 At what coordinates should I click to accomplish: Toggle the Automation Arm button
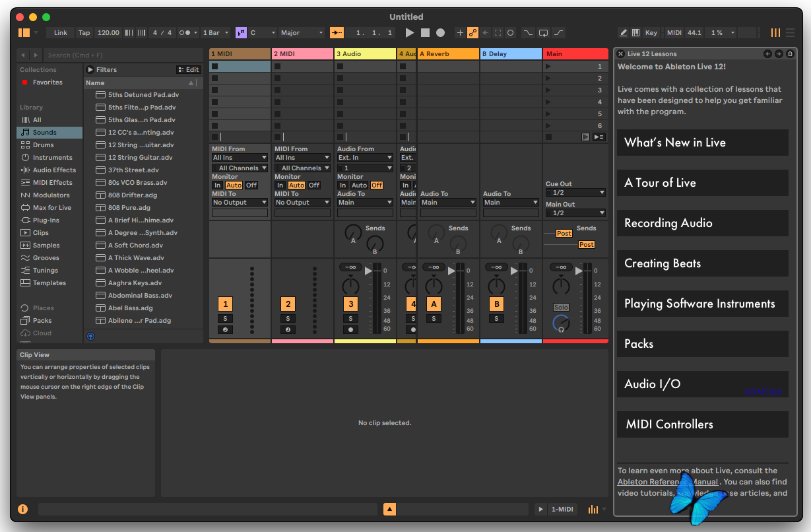pyautogui.click(x=472, y=32)
